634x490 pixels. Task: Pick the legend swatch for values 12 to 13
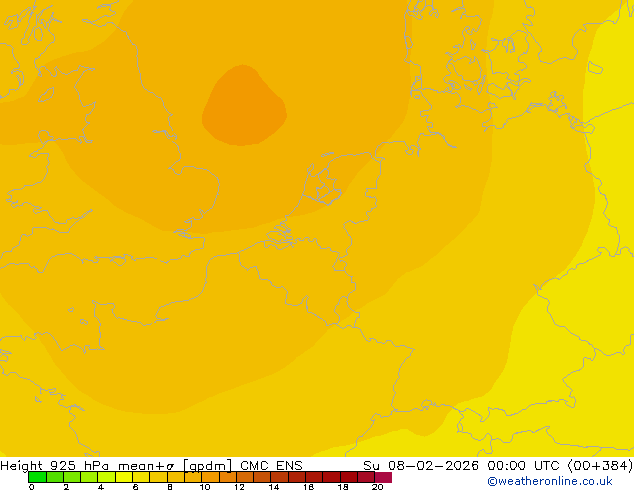(x=245, y=477)
